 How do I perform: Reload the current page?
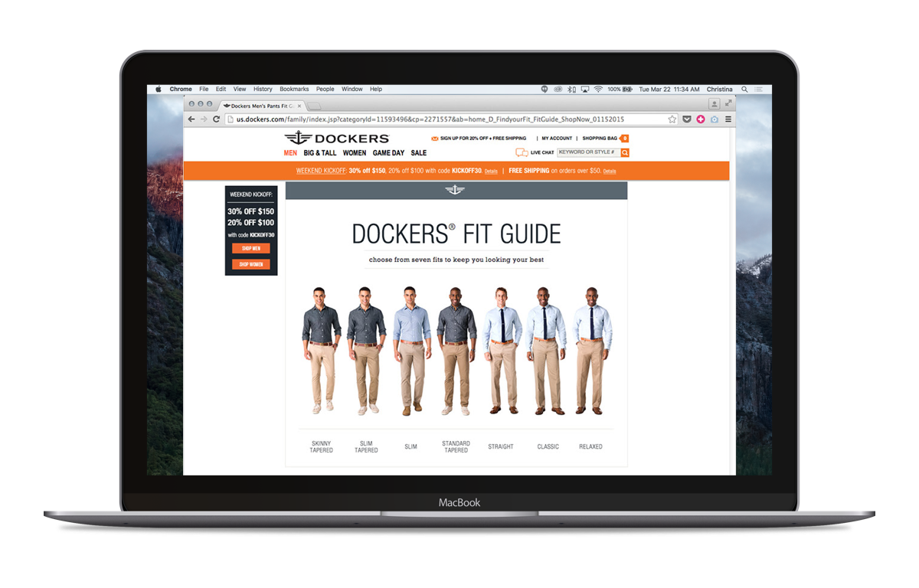[217, 119]
